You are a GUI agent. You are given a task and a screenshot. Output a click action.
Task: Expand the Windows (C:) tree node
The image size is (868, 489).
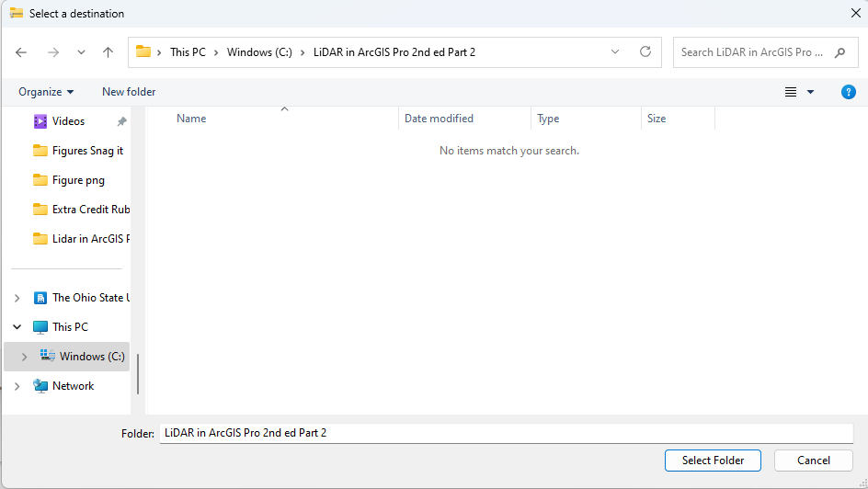(x=24, y=357)
